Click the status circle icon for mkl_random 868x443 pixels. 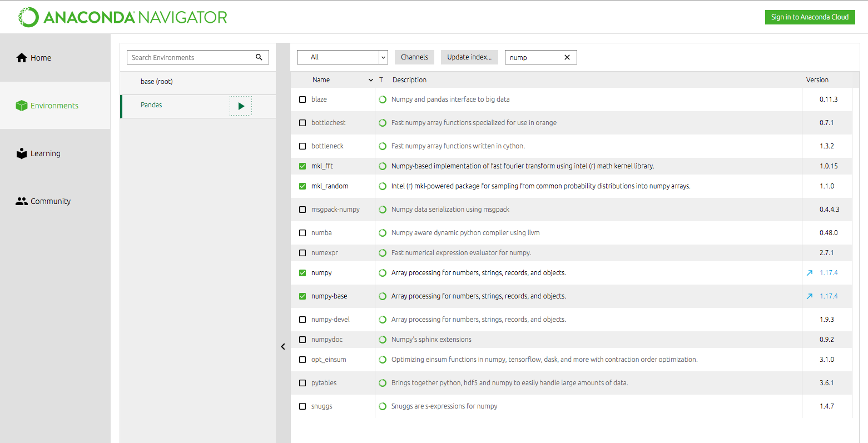point(383,186)
